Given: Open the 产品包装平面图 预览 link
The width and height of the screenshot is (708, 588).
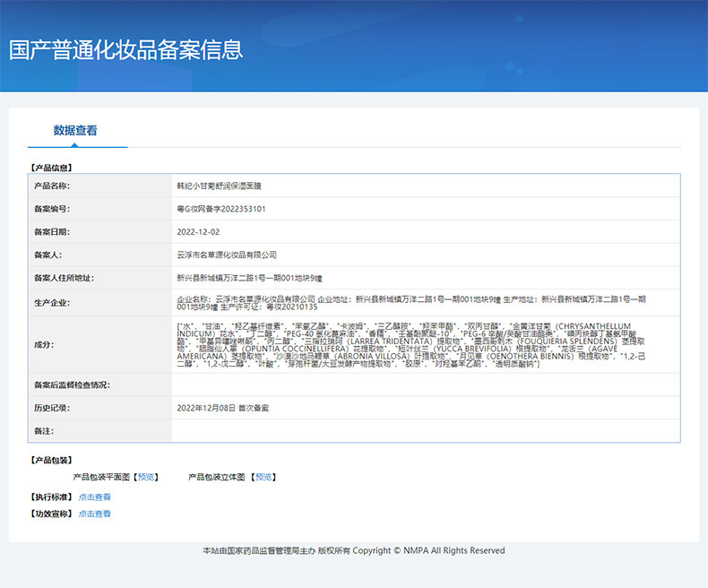Looking at the screenshot, I should click(146, 477).
